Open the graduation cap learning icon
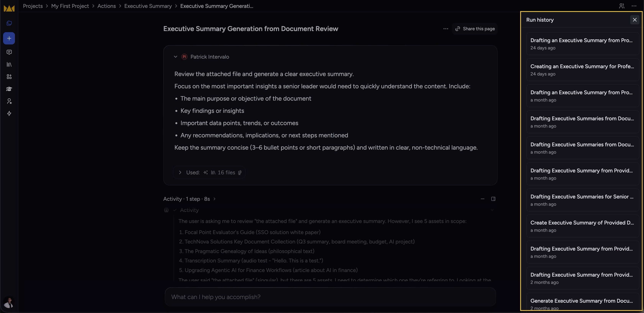644x313 pixels. click(x=9, y=89)
